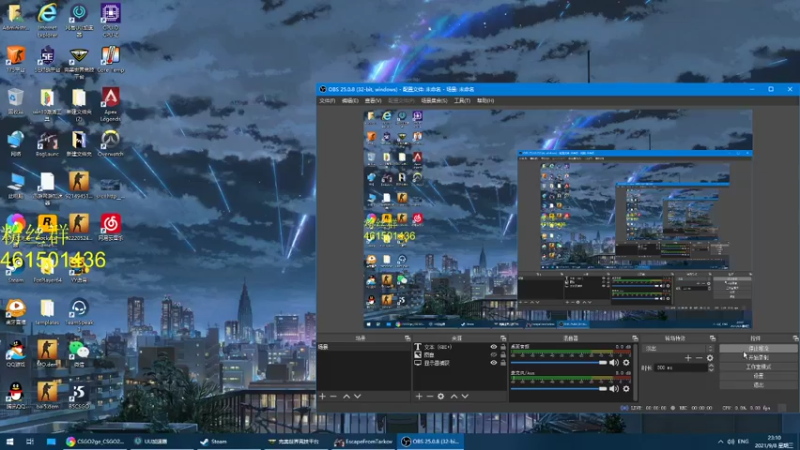The height and width of the screenshot is (450, 800).
Task: Open NetEase Cloud Music desktop icon
Action: pyautogui.click(x=111, y=228)
